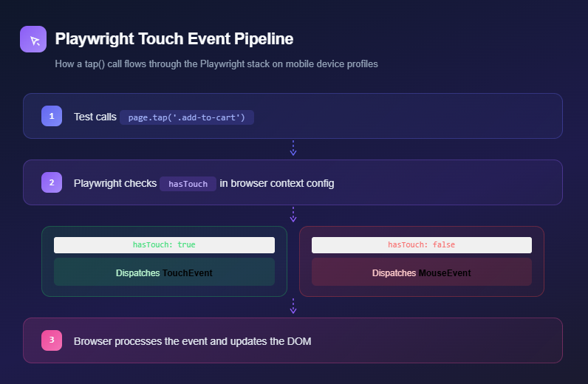The height and width of the screenshot is (384, 588).
Task: Click the hasTouch code chip in step 2
Action: coord(188,183)
